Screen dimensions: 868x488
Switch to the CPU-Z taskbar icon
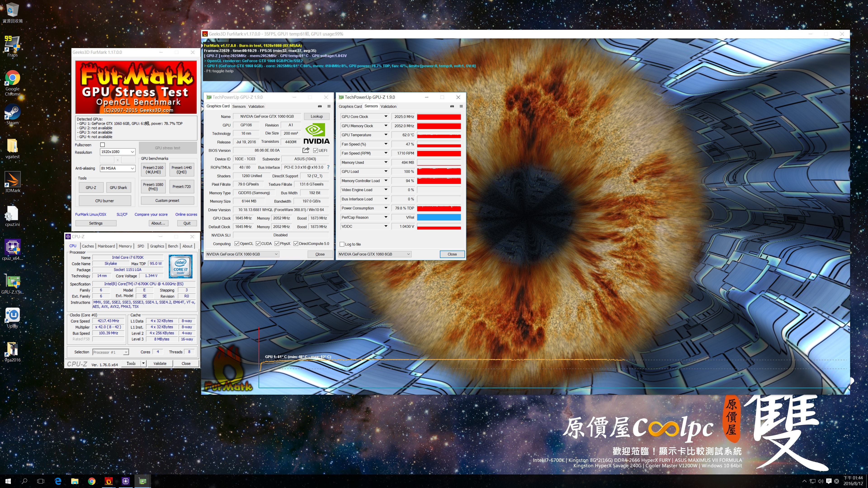click(126, 481)
